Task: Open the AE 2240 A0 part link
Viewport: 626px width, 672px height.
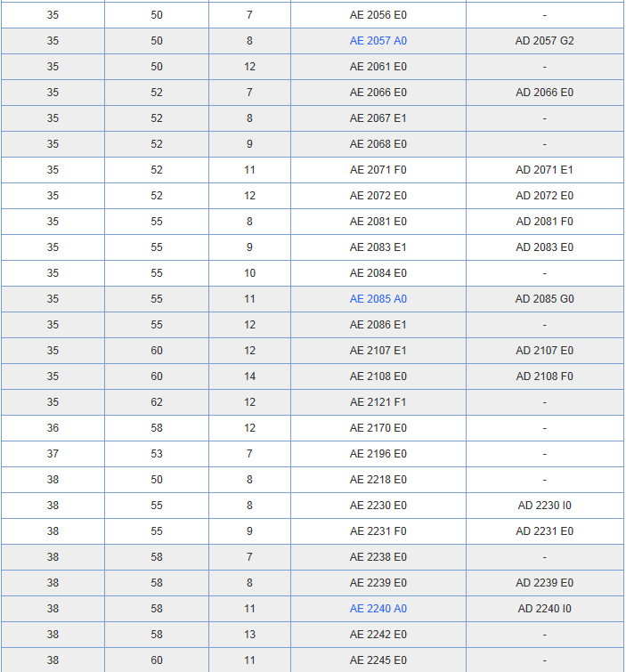Action: coord(378,609)
